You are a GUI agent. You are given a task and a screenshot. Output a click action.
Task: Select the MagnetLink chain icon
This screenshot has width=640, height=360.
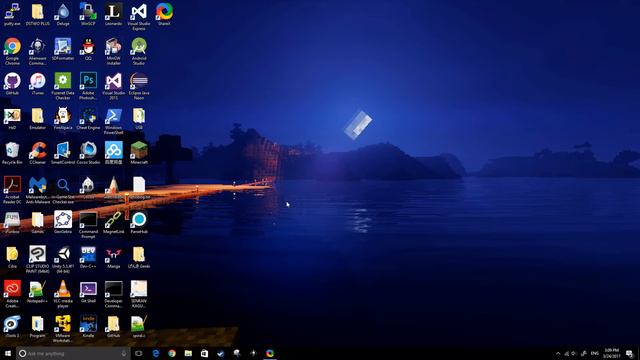pyautogui.click(x=113, y=223)
